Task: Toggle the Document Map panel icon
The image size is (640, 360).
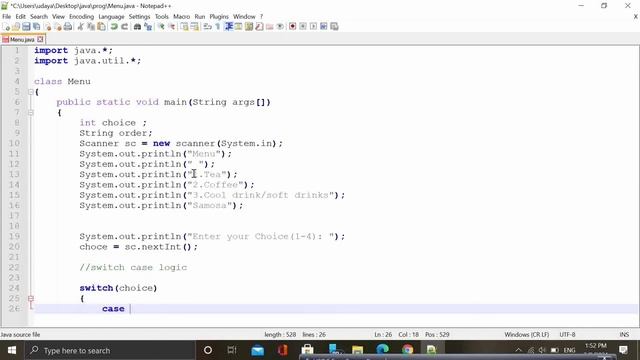Action: (249, 27)
